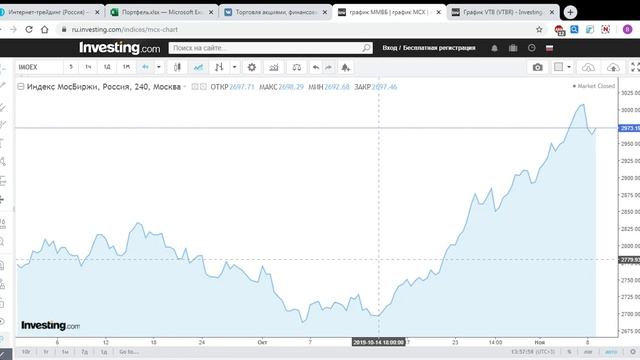Open bottom-right chart properties gear
Image resolution: width=640 pixels, height=360 pixels.
[x=633, y=352]
